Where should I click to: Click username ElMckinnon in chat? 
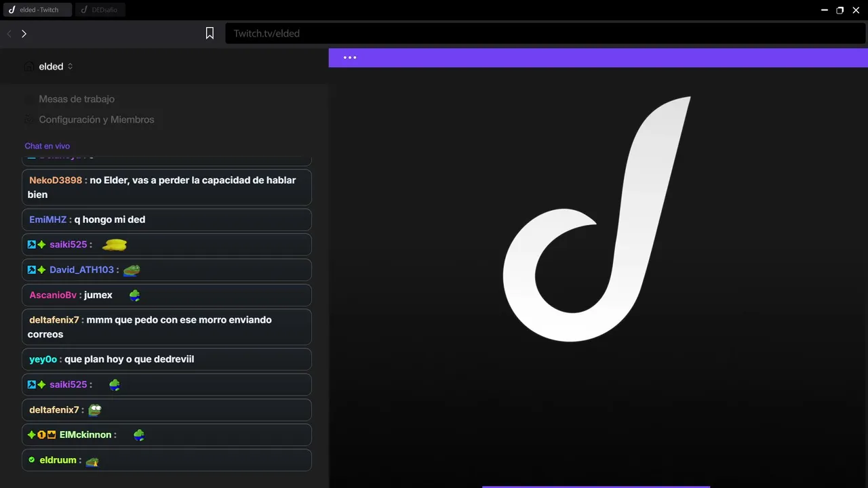point(85,434)
